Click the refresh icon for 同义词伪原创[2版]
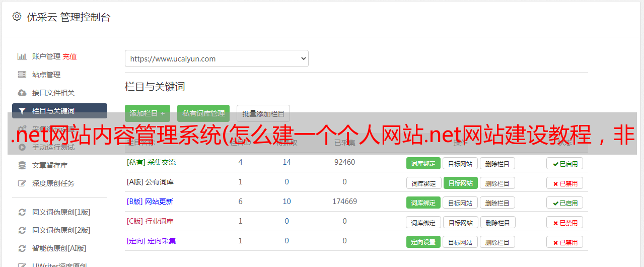The image size is (644, 267). tap(22, 230)
